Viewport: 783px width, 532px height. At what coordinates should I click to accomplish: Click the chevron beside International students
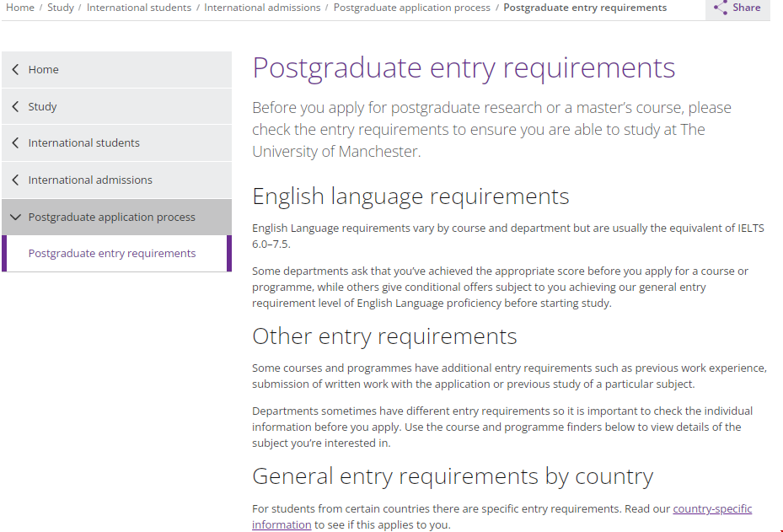point(15,143)
